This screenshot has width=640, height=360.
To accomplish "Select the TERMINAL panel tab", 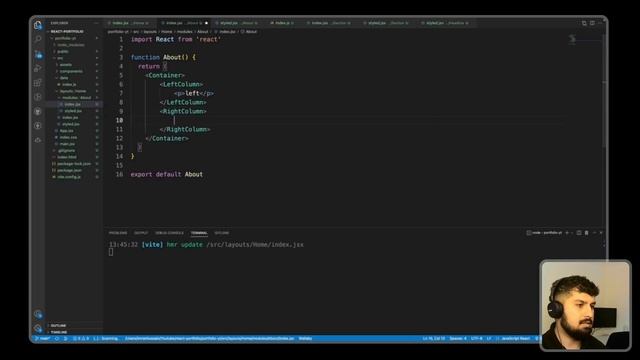I will click(x=199, y=233).
